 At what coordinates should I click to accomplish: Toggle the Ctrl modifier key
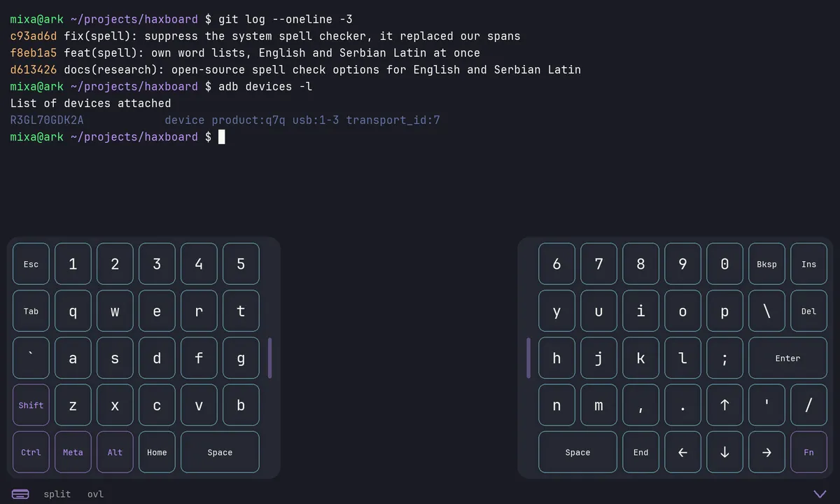pos(31,452)
